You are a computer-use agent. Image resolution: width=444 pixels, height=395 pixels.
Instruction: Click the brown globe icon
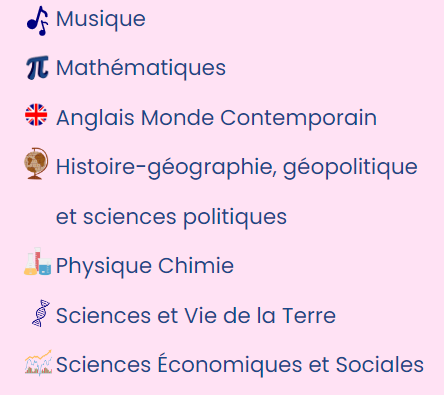tap(36, 163)
